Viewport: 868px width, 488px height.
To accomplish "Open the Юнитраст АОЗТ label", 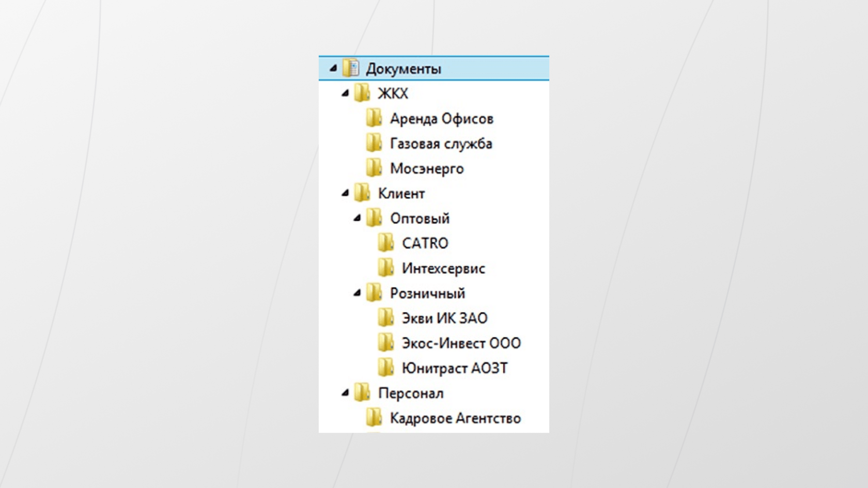I will pyautogui.click(x=455, y=368).
